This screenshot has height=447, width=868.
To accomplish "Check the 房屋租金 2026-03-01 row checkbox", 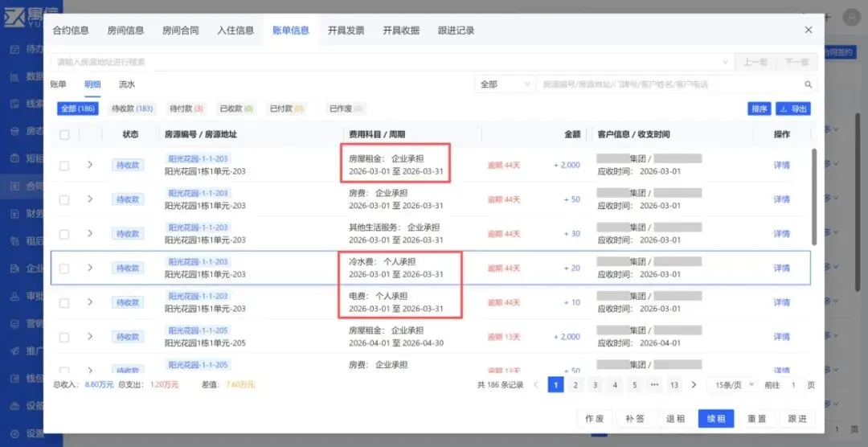I will (x=64, y=165).
